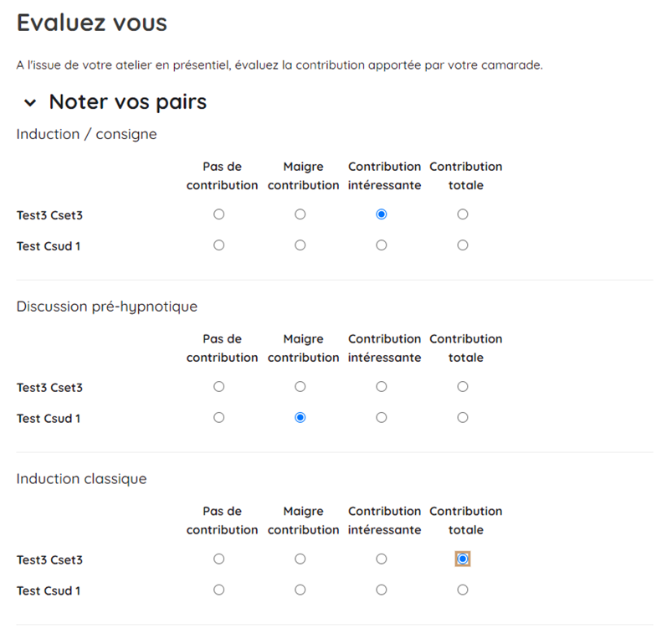
Task: Select Contribution totale for Test Csud 1 under Induction / consigne
Action: point(463,245)
